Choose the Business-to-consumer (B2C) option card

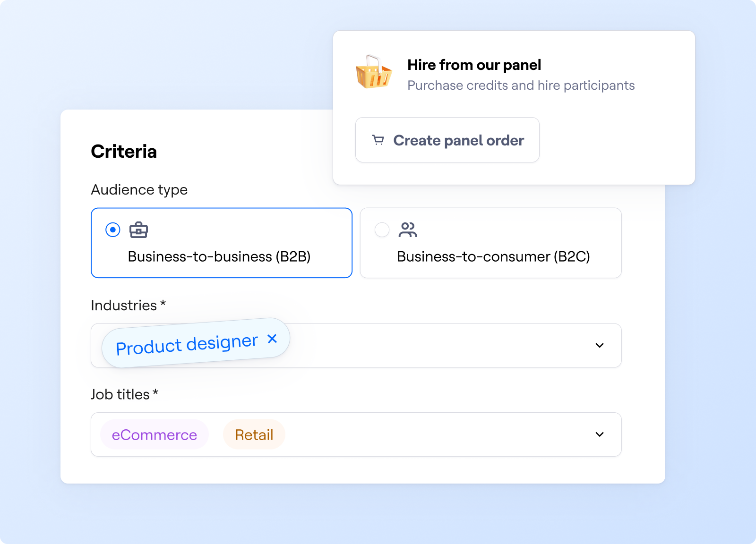point(490,243)
